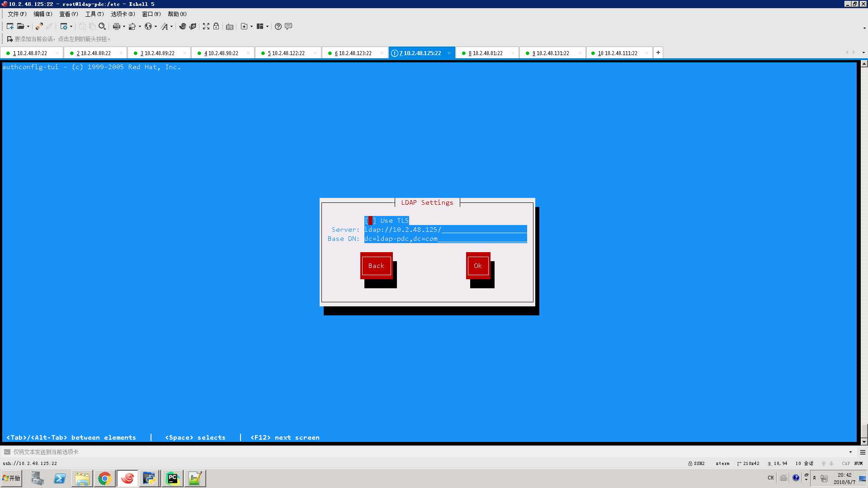Click the Ok button in LDAP Settings
868x488 pixels.
pos(478,266)
